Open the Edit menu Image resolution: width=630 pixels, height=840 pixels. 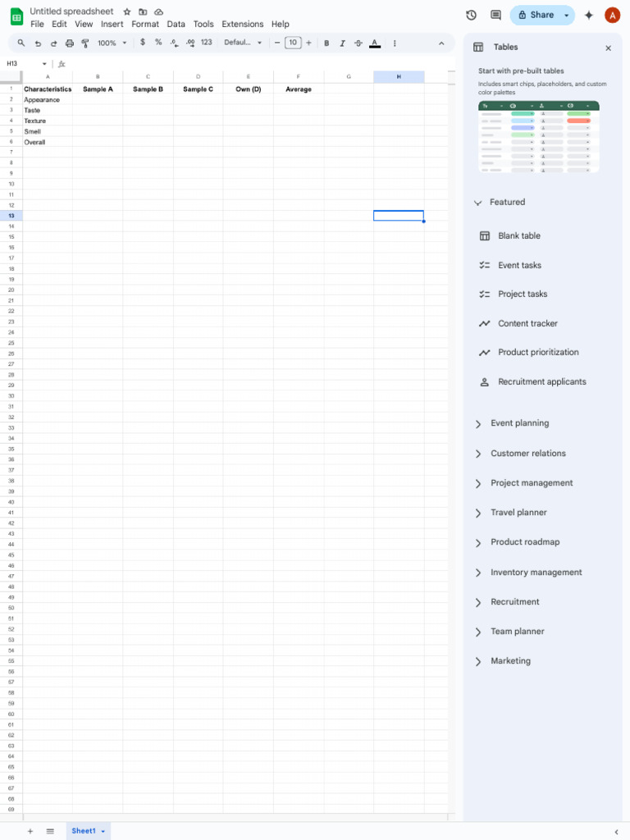pos(59,24)
